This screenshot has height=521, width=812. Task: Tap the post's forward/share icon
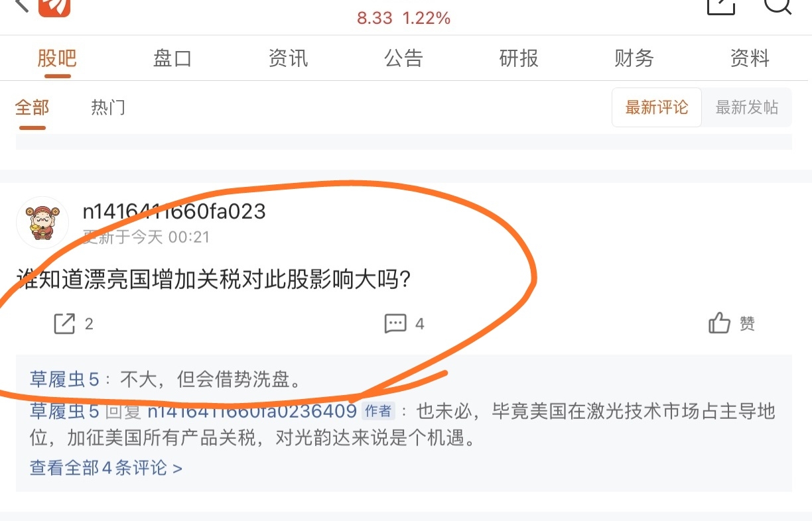64,323
